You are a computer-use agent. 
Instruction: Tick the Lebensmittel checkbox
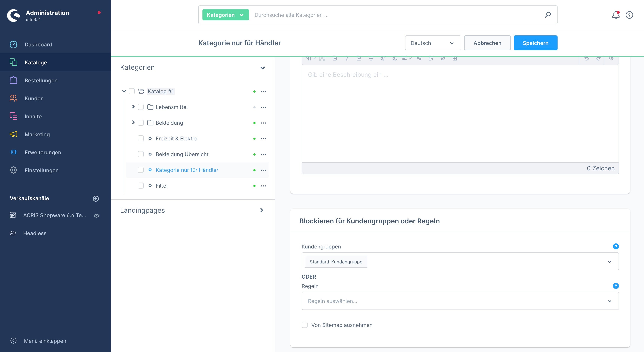[x=141, y=107]
